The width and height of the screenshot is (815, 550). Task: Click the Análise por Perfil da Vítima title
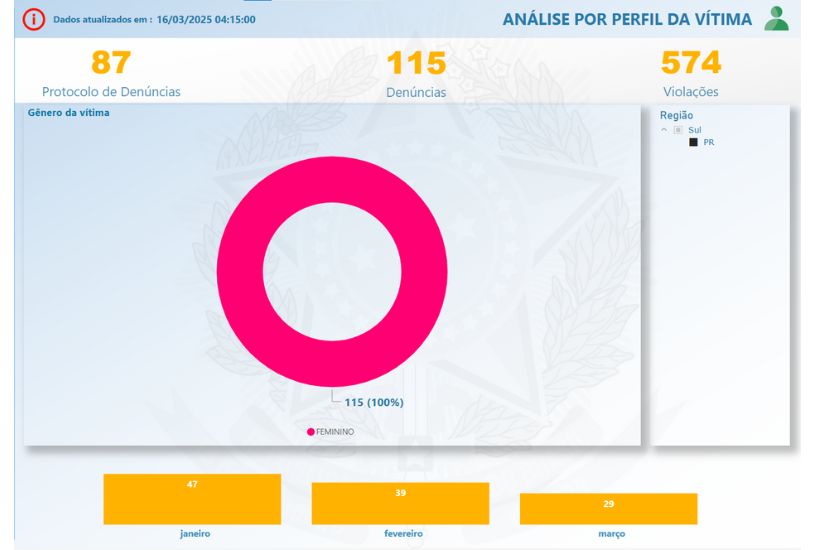[x=627, y=19]
